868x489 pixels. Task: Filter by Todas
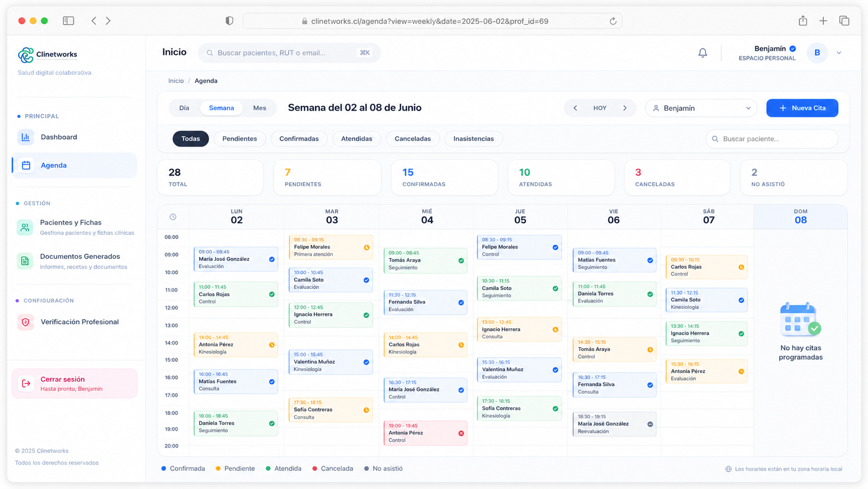pos(191,139)
